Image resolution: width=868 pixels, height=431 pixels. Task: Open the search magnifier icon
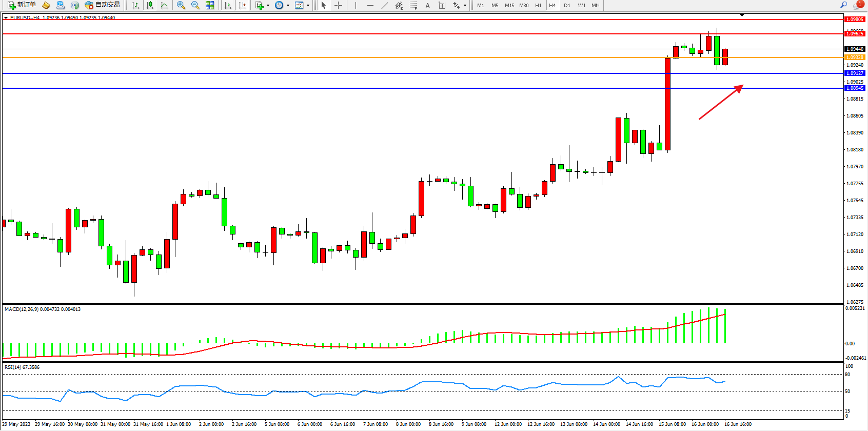click(x=844, y=5)
